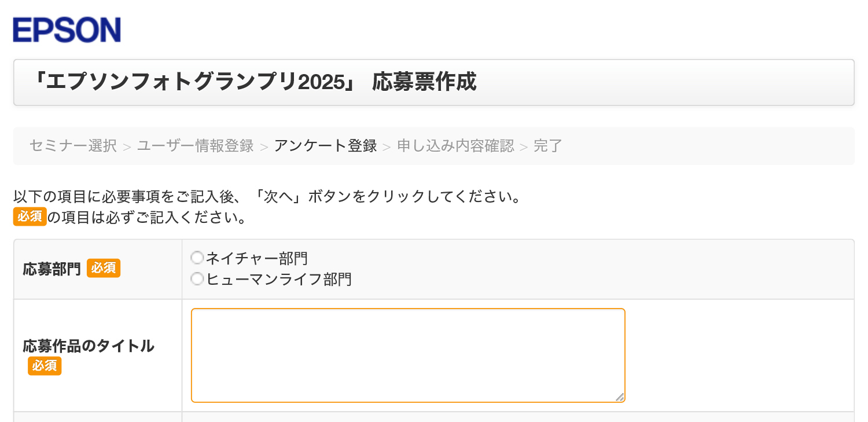Image resolution: width=868 pixels, height=422 pixels.
Task: Go to the セミナー選択 breadcrumb step
Action: pos(73,146)
